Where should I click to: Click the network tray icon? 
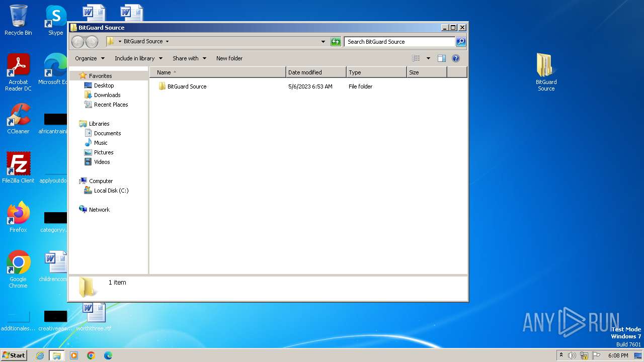[584, 355]
